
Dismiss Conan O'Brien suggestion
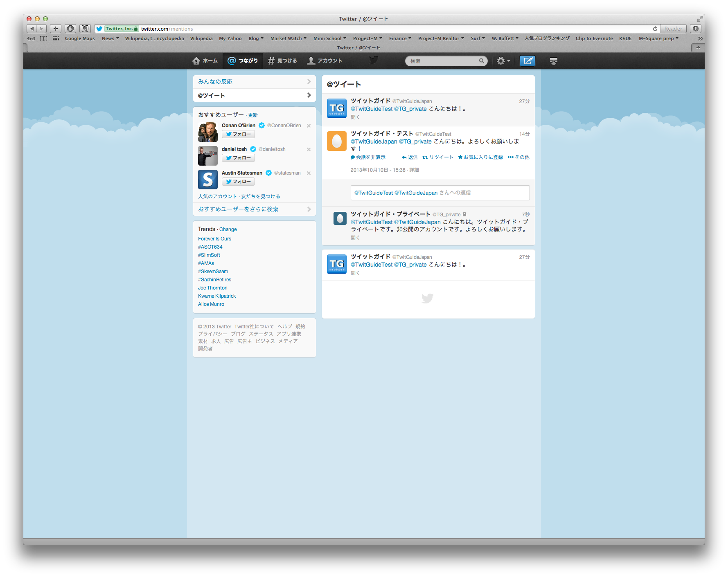point(309,126)
